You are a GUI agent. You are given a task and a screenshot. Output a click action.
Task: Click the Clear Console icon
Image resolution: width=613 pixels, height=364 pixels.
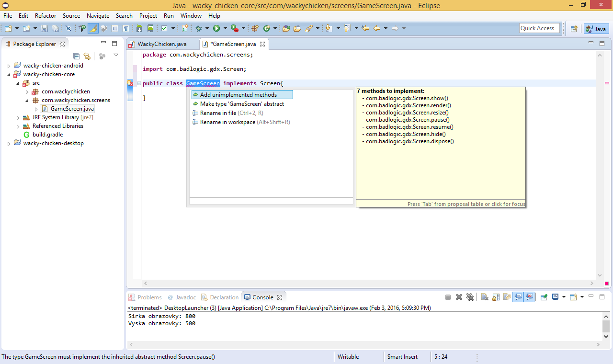[x=484, y=297]
